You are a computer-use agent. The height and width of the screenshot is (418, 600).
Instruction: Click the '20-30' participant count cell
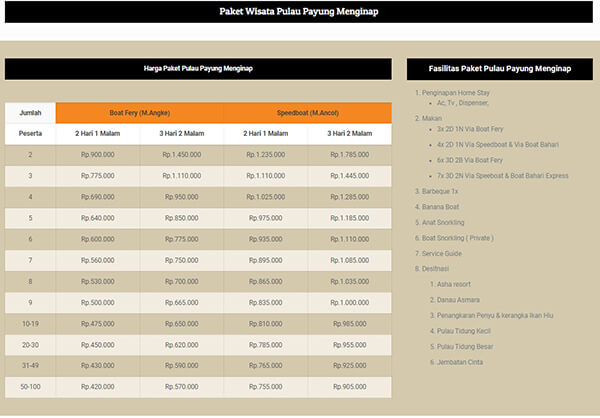pos(30,345)
